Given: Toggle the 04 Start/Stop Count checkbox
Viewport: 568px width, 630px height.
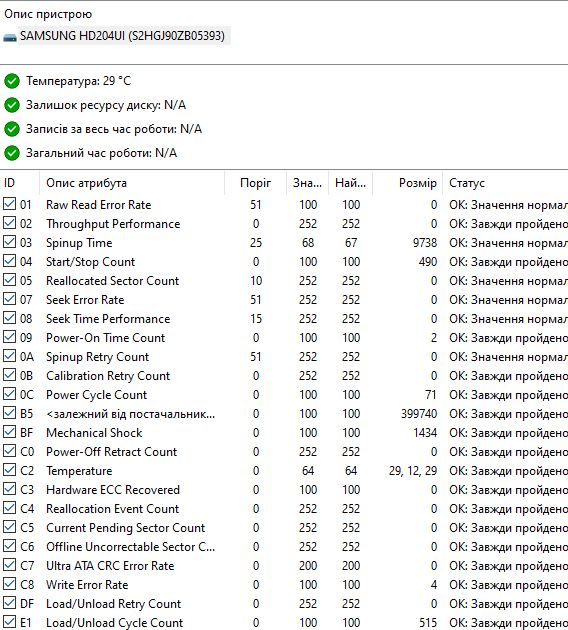Looking at the screenshot, I should [10, 261].
